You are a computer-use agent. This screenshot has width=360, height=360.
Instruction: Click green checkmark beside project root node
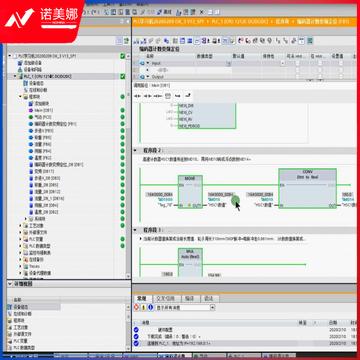122,56
